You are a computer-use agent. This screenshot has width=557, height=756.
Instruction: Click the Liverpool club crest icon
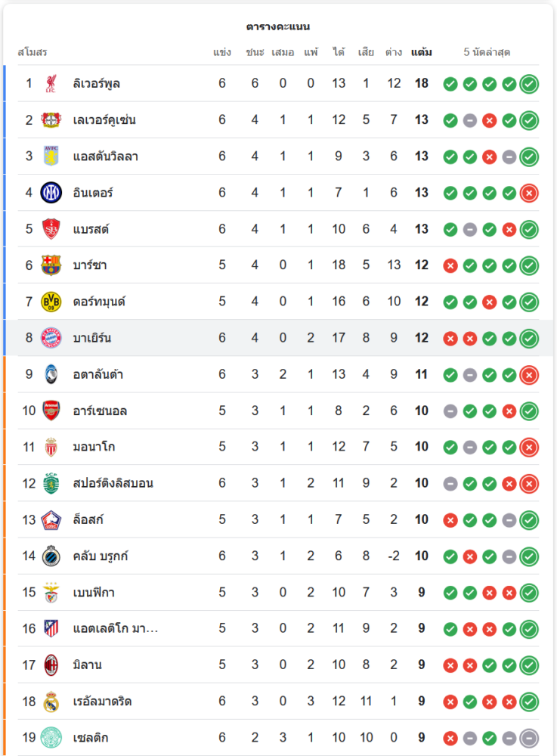tap(51, 83)
